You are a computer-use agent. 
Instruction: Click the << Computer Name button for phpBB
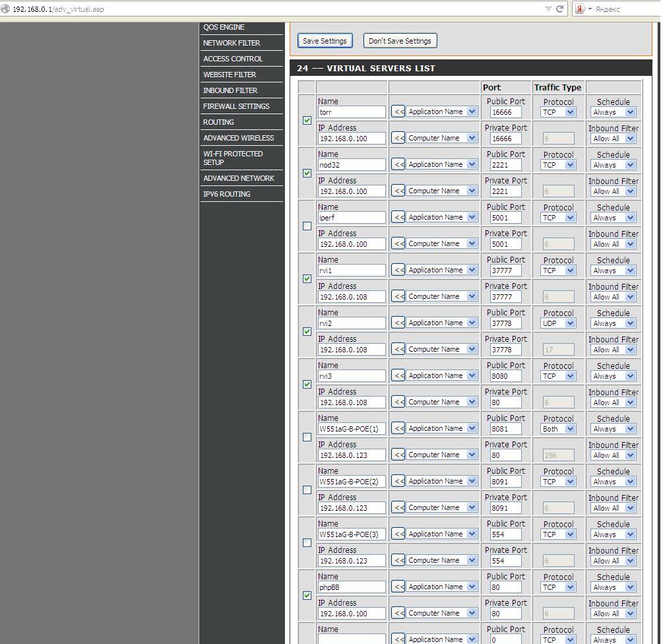click(x=398, y=613)
